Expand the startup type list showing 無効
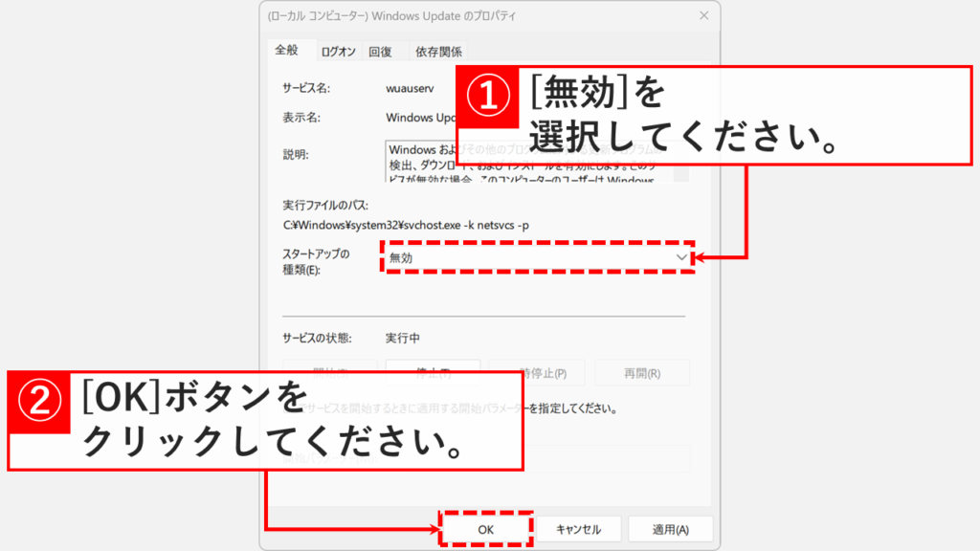The height and width of the screenshot is (551, 980). click(536, 258)
